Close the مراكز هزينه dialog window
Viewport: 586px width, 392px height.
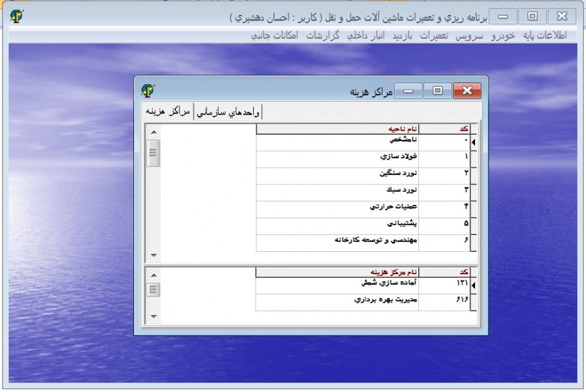[x=467, y=91]
